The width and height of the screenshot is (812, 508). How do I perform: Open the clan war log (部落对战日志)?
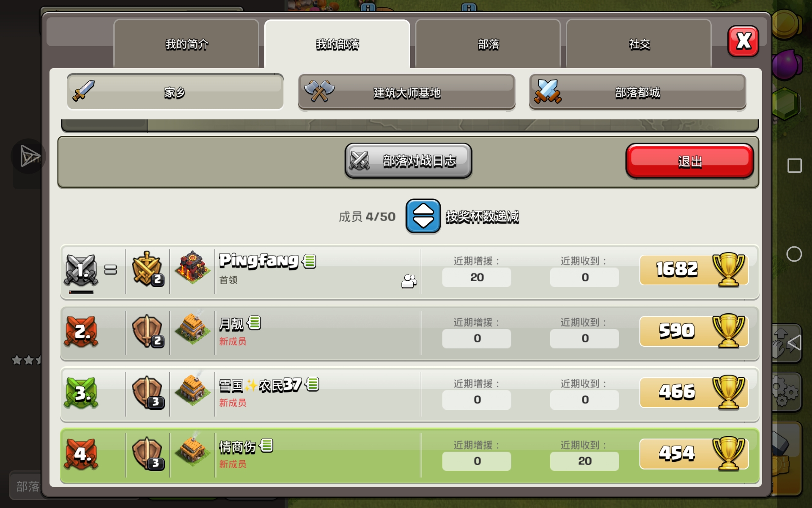point(408,161)
